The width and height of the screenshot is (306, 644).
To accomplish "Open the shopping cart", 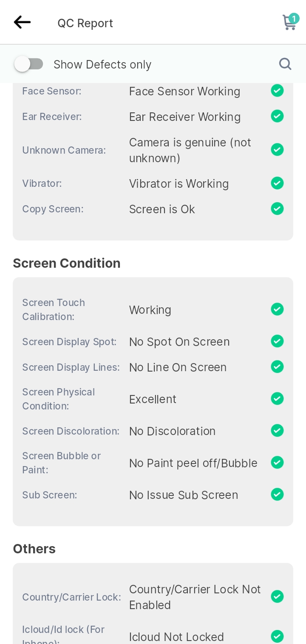I will pyautogui.click(x=290, y=22).
